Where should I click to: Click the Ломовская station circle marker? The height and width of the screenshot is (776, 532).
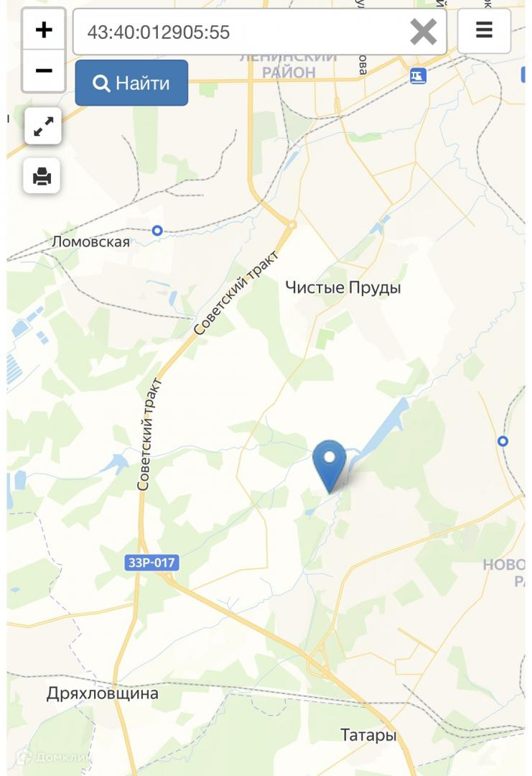click(157, 230)
